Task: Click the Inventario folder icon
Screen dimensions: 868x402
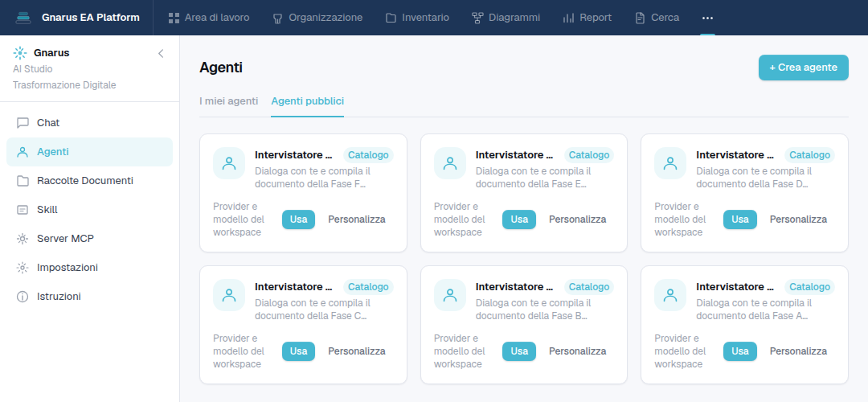Action: [x=391, y=18]
